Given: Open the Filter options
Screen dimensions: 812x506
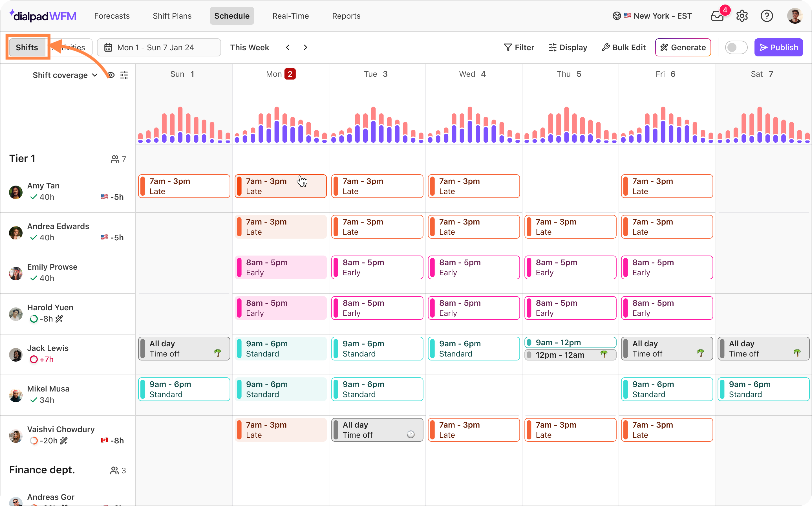Looking at the screenshot, I should click(519, 47).
